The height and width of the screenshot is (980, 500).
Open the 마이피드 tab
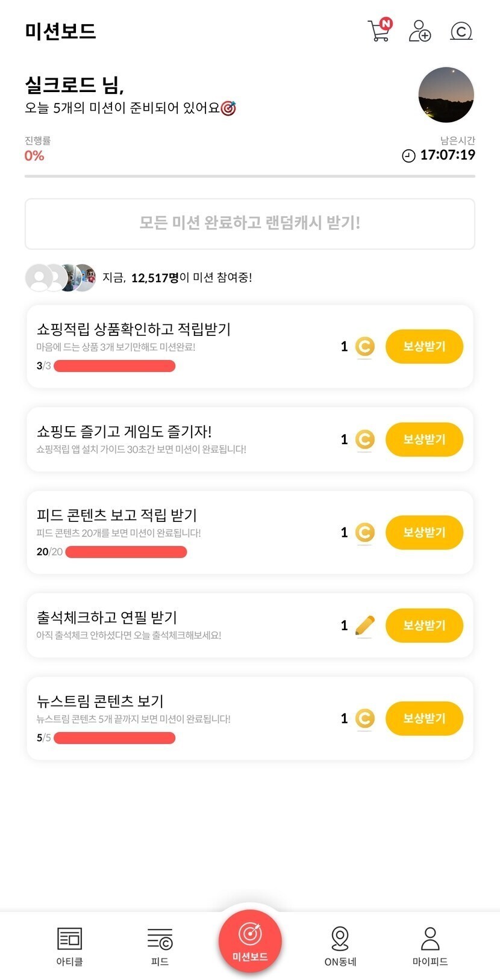[x=430, y=946]
